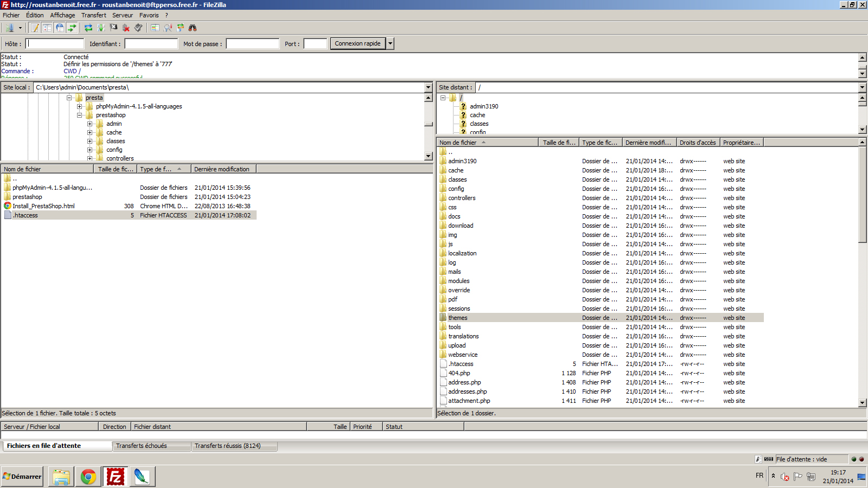Select the remote 404.php file
The image size is (868, 488).
click(601, 373)
